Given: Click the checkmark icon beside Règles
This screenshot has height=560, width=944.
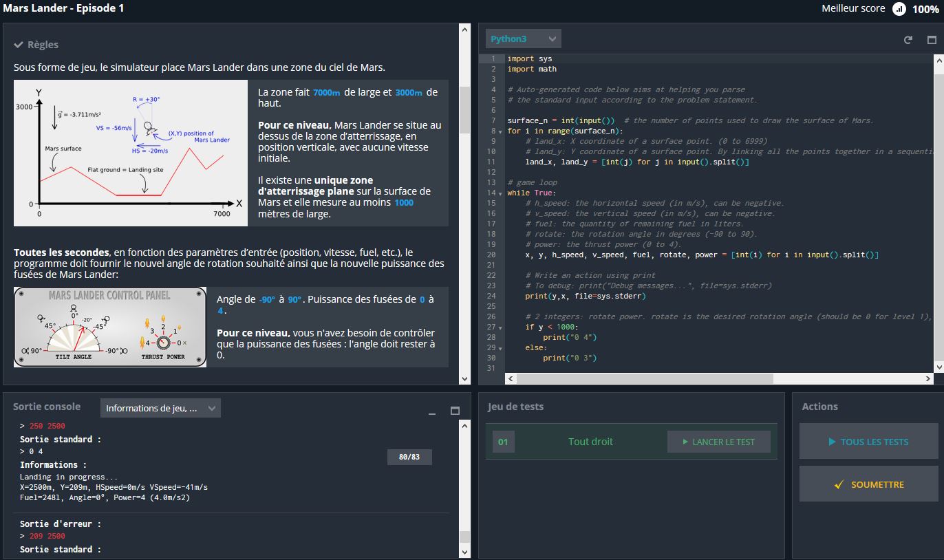Looking at the screenshot, I should point(19,44).
